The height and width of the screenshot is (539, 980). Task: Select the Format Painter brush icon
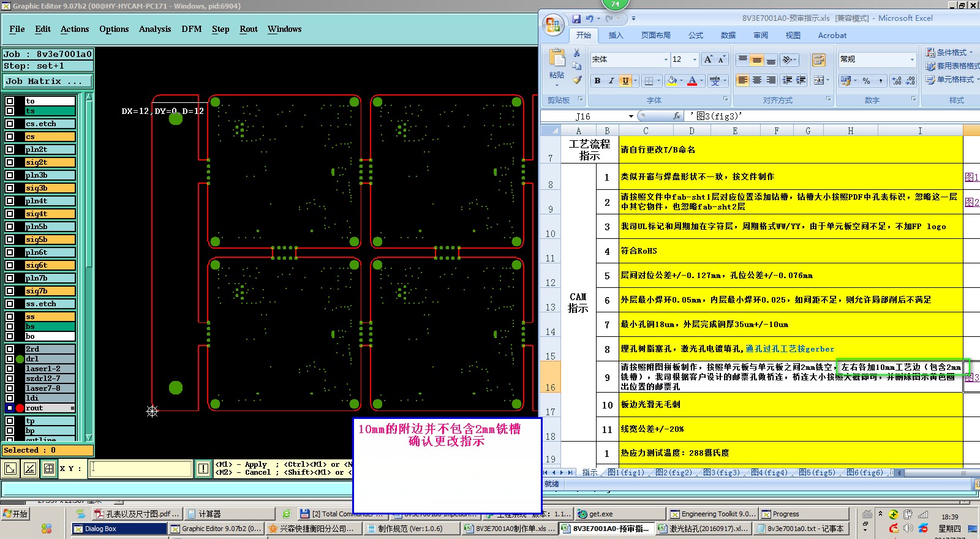point(577,80)
